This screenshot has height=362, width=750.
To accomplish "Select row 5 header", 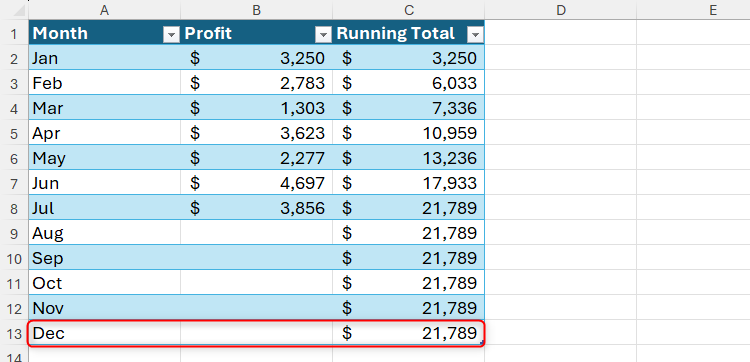I will tap(14, 133).
